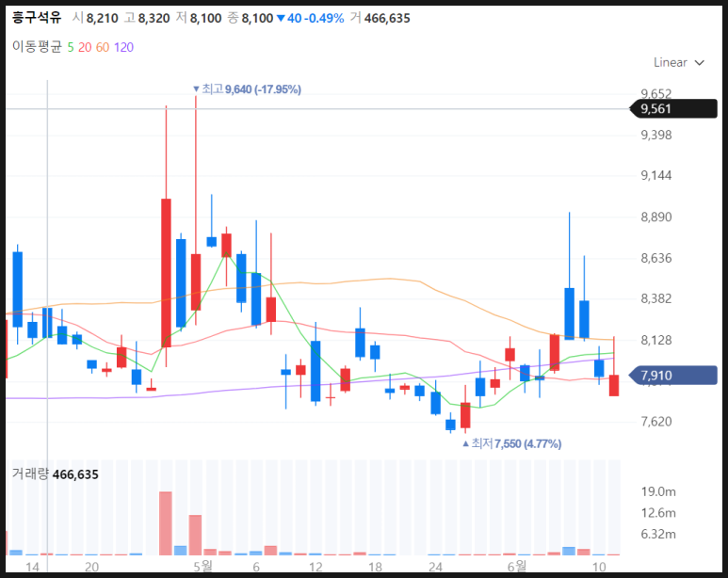Image resolution: width=728 pixels, height=578 pixels.
Task: Click the high price 8,320 value
Action: point(154,18)
